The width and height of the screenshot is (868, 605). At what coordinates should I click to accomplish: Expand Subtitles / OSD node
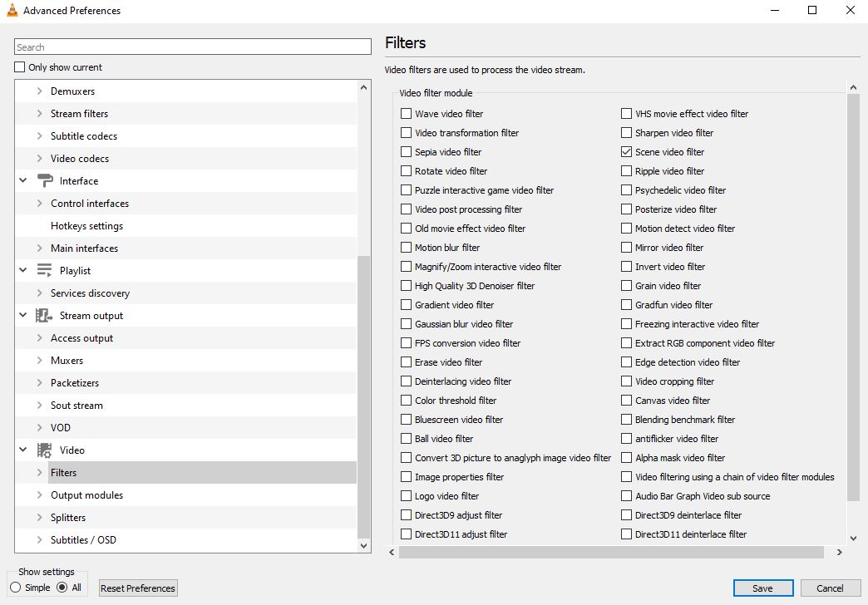[x=39, y=539]
